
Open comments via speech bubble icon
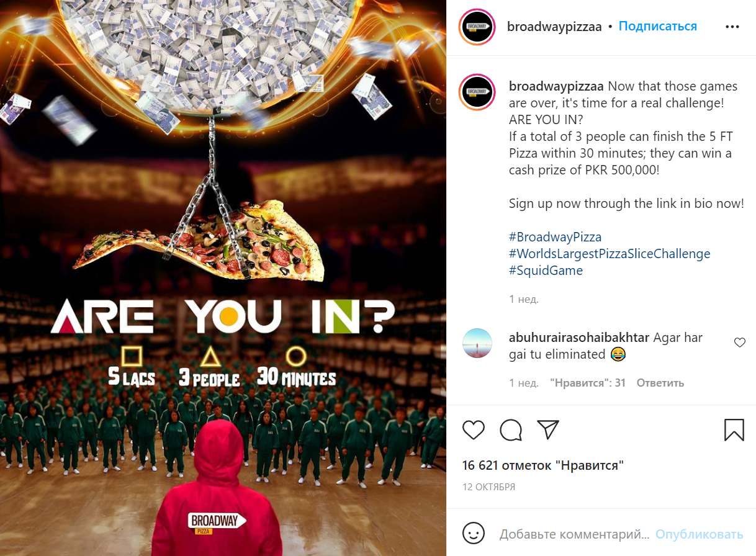pos(511,430)
